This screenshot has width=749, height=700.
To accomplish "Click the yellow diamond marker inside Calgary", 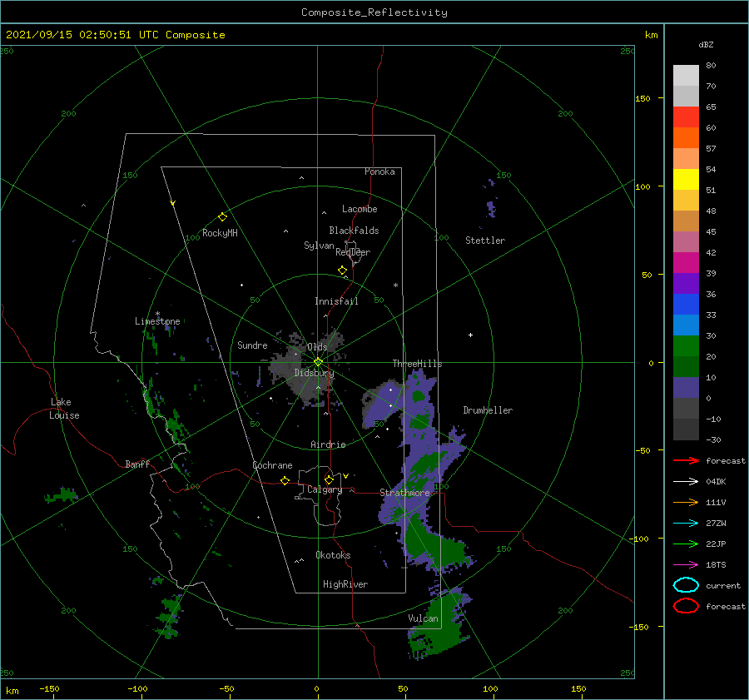I will coord(329,479).
